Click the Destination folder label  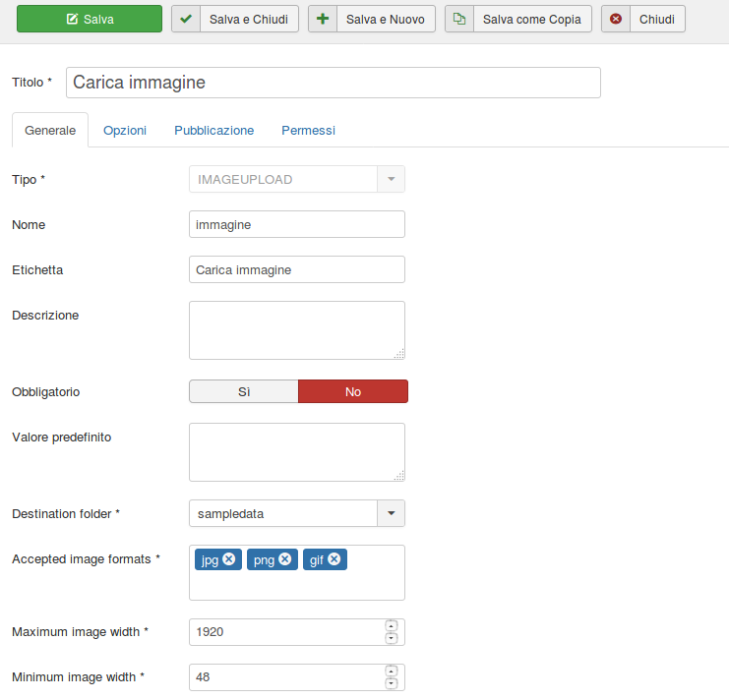pos(66,514)
